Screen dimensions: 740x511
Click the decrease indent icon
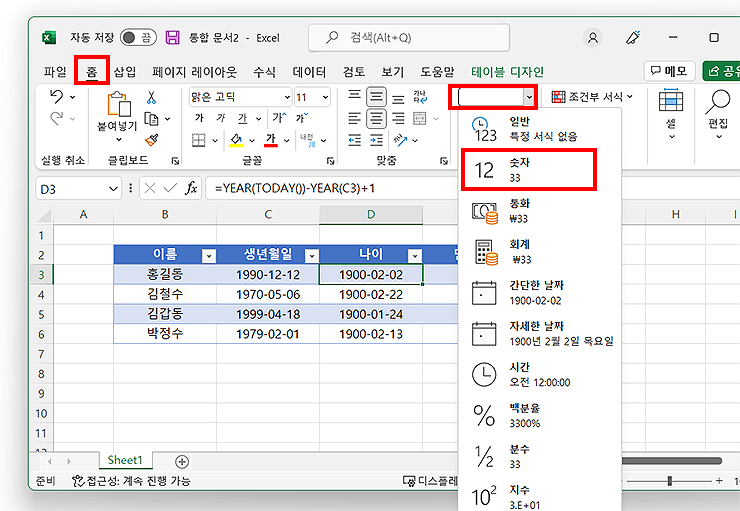[x=354, y=140]
